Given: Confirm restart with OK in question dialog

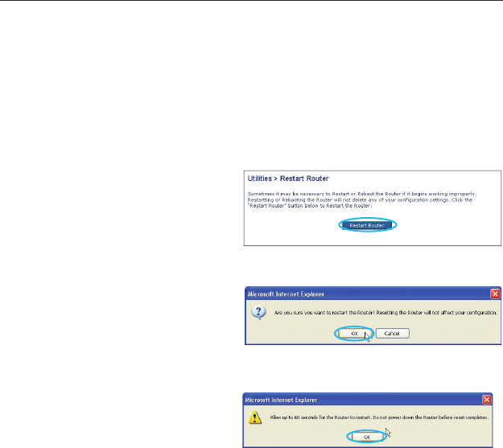Looking at the screenshot, I should 354,334.
